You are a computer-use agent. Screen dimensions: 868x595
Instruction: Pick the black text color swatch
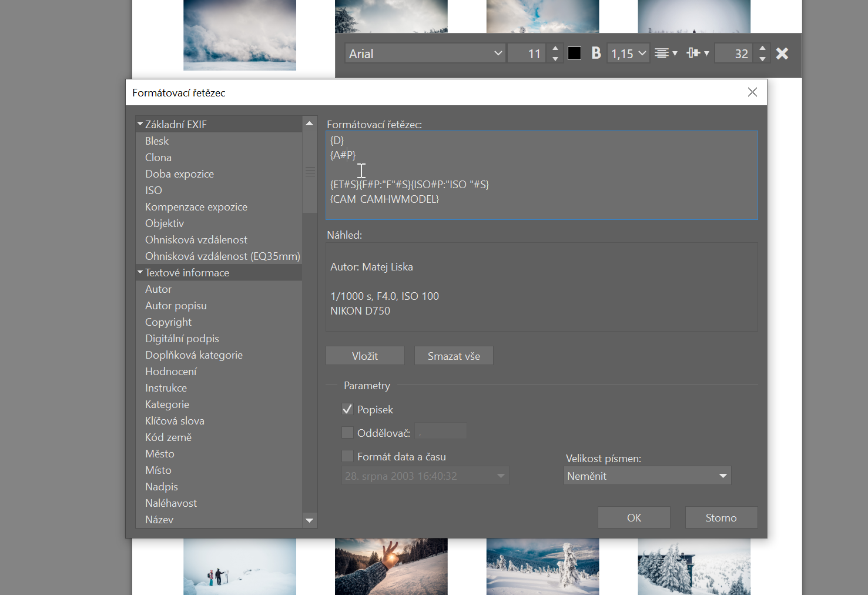(574, 54)
